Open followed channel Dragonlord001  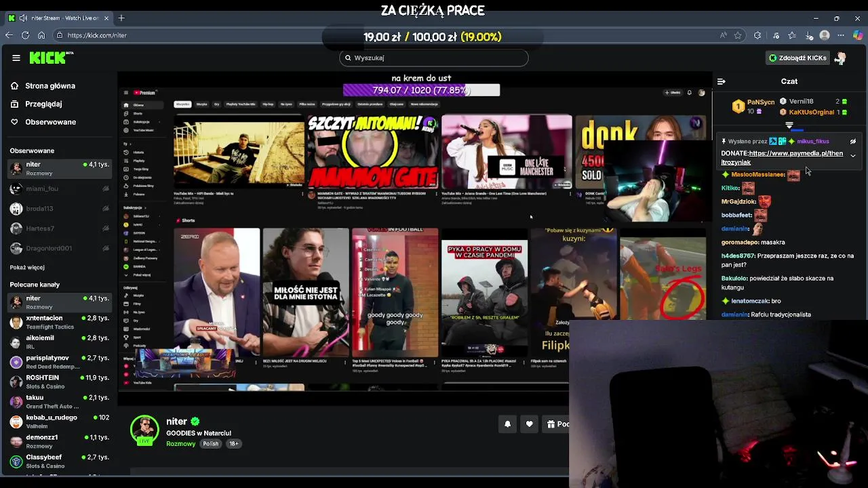(x=59, y=248)
